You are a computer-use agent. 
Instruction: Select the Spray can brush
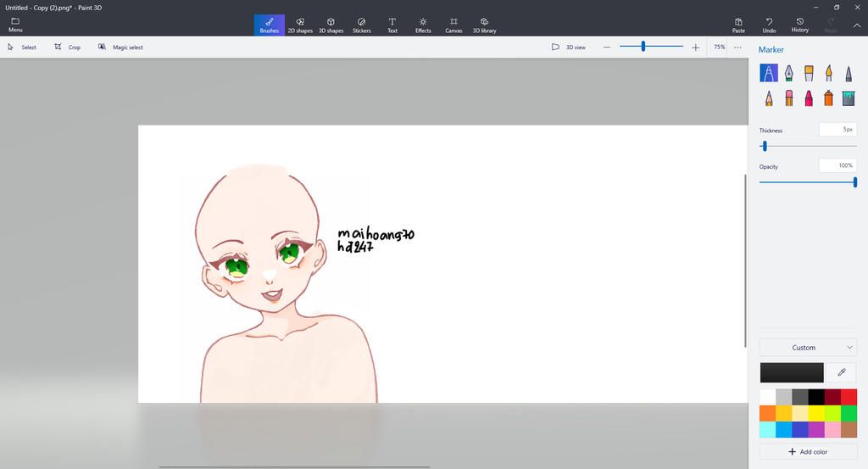pos(829,98)
